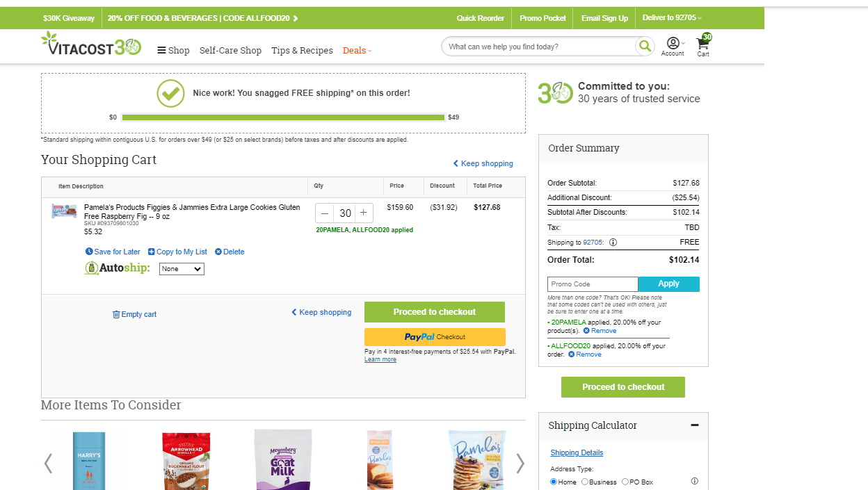
Task: Open the shopping cart icon
Action: click(704, 45)
